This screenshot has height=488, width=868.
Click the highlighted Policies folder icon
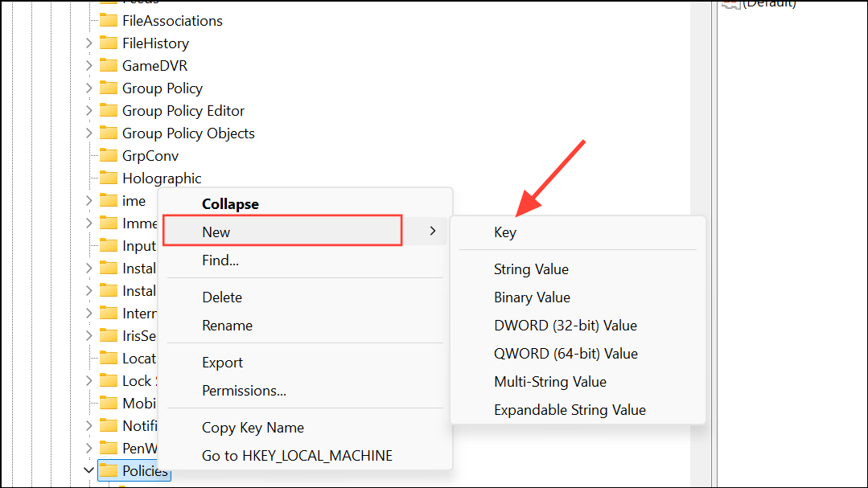[x=108, y=470]
